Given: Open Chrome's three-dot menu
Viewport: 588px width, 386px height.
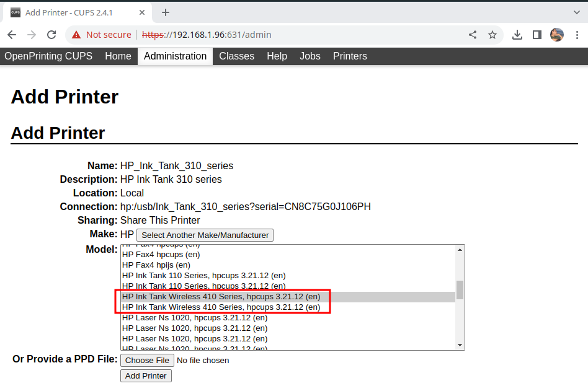Looking at the screenshot, I should (577, 35).
